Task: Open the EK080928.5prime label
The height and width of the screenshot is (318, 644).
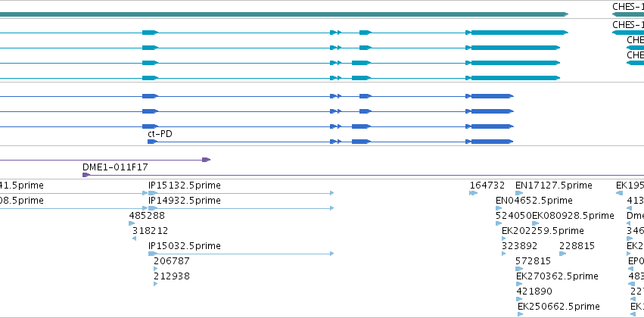Action: pyautogui.click(x=573, y=216)
